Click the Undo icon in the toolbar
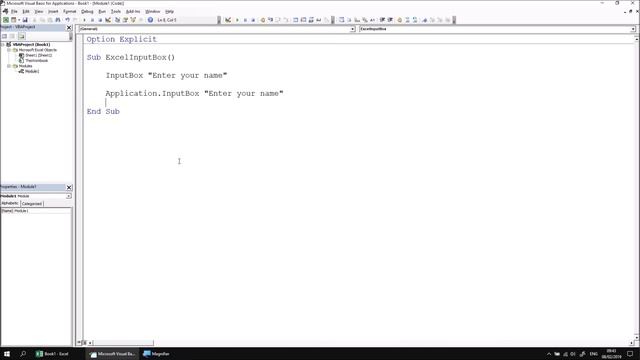The width and height of the screenshot is (640, 360). (x=67, y=20)
